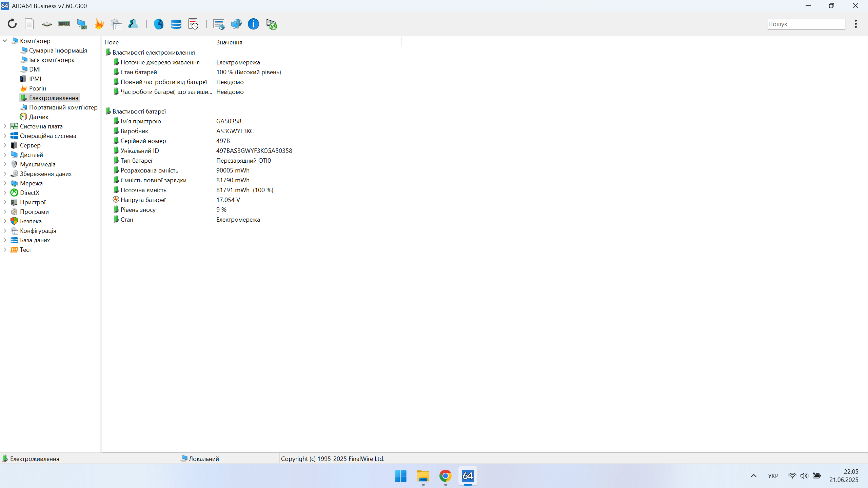Image resolution: width=868 pixels, height=488 pixels.
Task: Open File Explorer from the taskbar
Action: tap(423, 476)
